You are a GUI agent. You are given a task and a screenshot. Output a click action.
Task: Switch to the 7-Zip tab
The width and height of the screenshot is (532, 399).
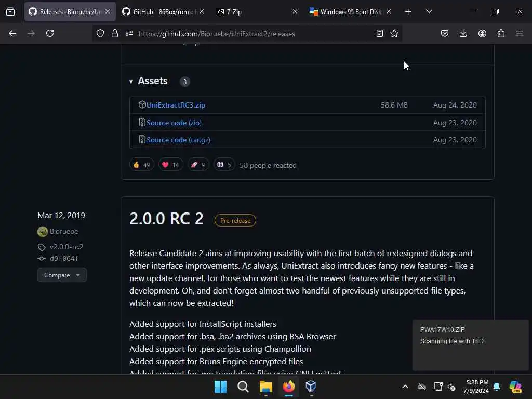(257, 11)
